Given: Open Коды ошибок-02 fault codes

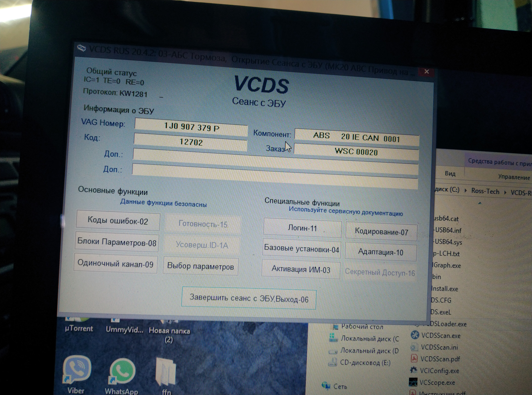Looking at the screenshot, I should [x=118, y=221].
